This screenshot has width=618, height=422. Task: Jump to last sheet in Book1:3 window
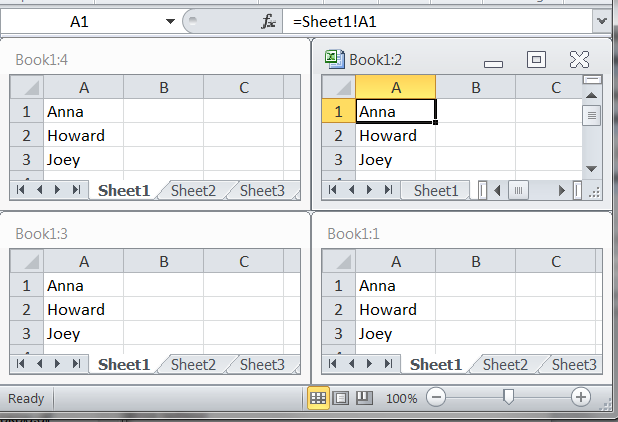(75, 364)
